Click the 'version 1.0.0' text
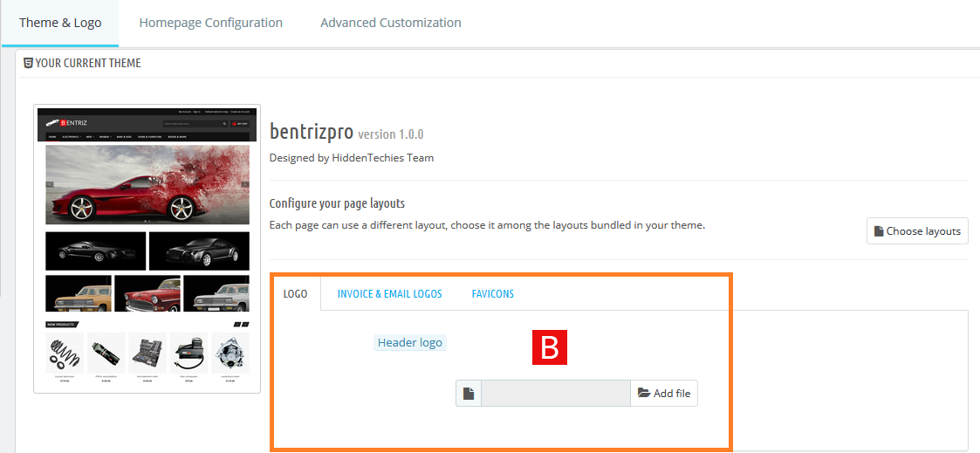The width and height of the screenshot is (980, 453). 391,134
